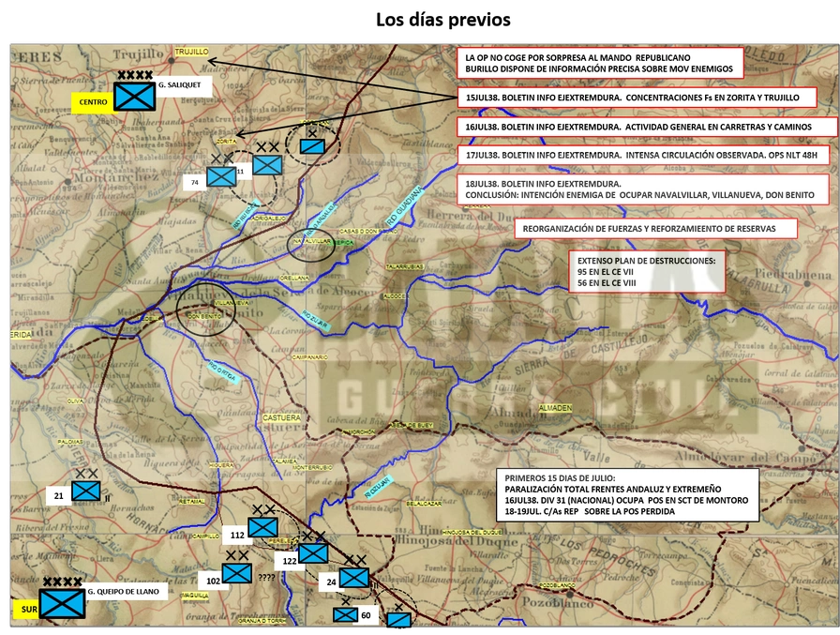Viewport: 840px width, 635px height.
Task: Click the yellow BELALCAZAR place label
Action: click(x=425, y=505)
